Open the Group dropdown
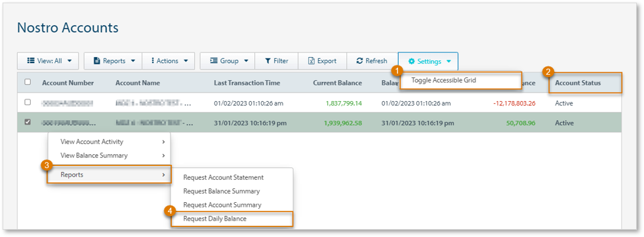Image resolution: width=644 pixels, height=237 pixels. pyautogui.click(x=228, y=61)
